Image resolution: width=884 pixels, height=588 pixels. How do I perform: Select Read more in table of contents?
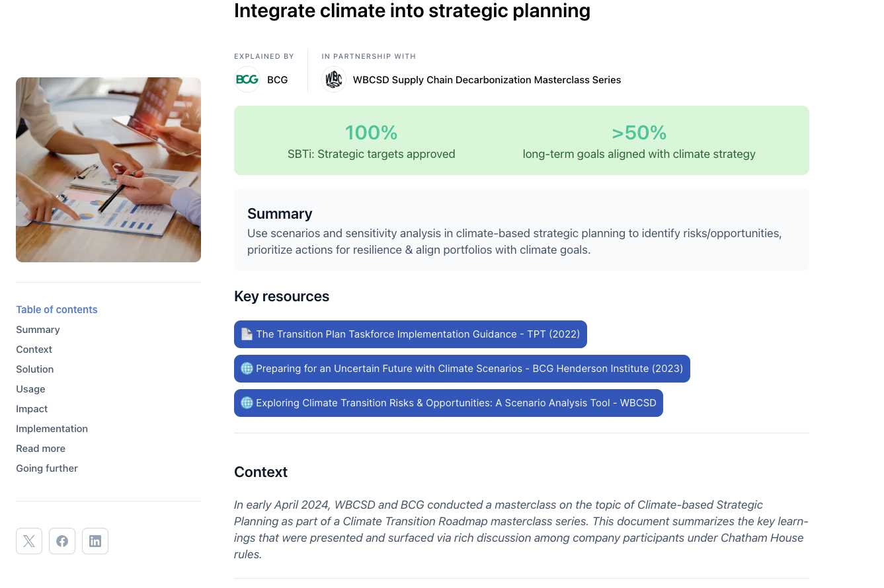pos(40,449)
